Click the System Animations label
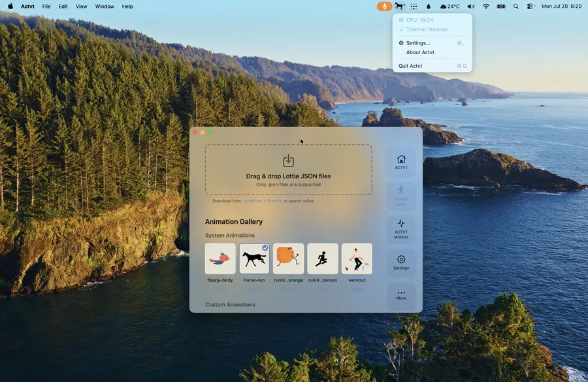The image size is (588, 382). click(229, 236)
